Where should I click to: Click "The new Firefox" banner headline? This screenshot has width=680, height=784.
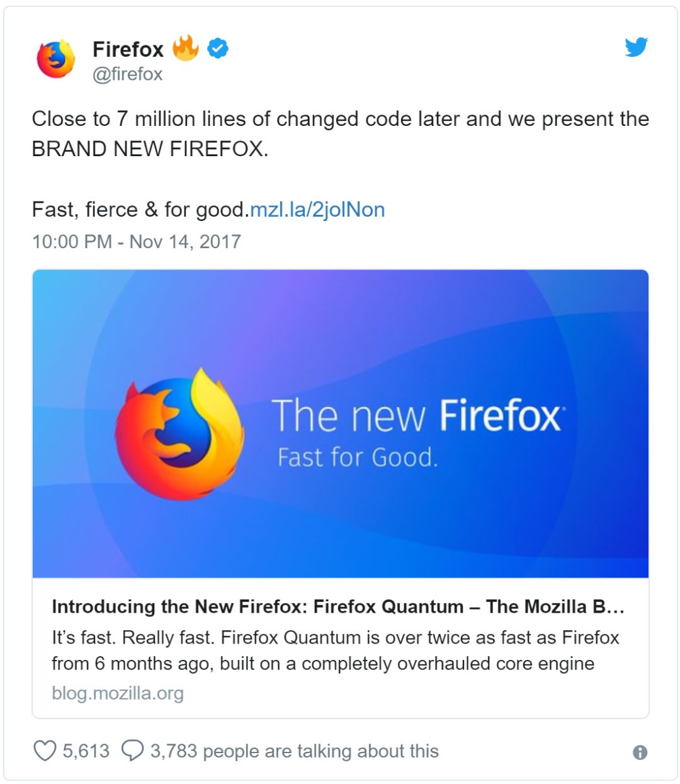tap(417, 416)
